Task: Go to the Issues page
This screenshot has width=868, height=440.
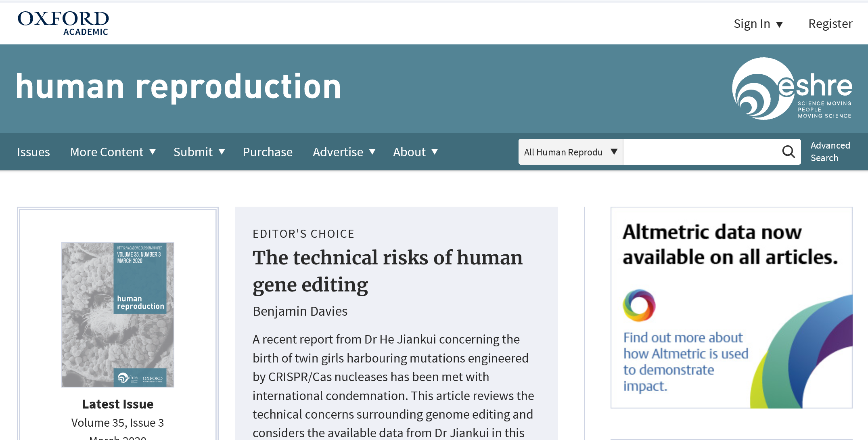Action: point(33,152)
